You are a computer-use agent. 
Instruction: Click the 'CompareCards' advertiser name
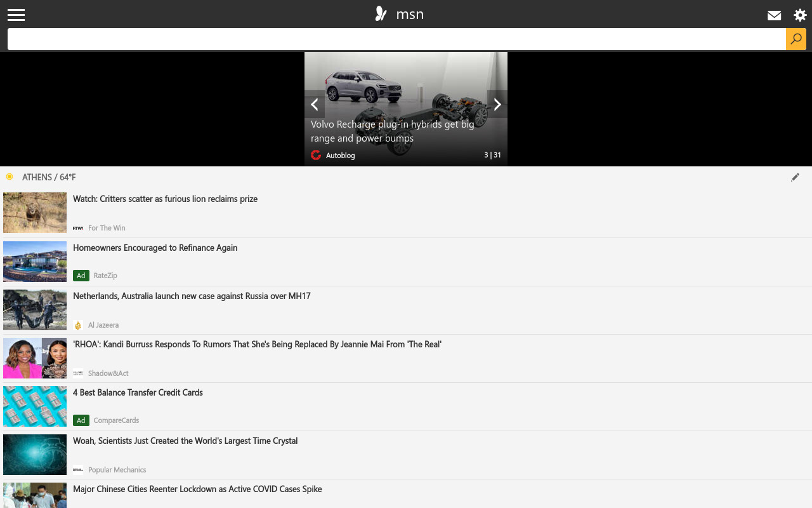click(x=116, y=420)
